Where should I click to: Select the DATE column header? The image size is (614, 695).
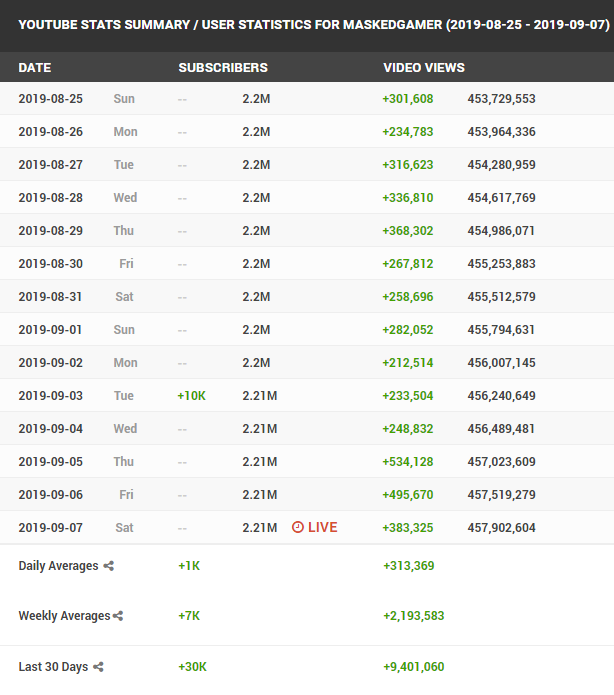(35, 68)
